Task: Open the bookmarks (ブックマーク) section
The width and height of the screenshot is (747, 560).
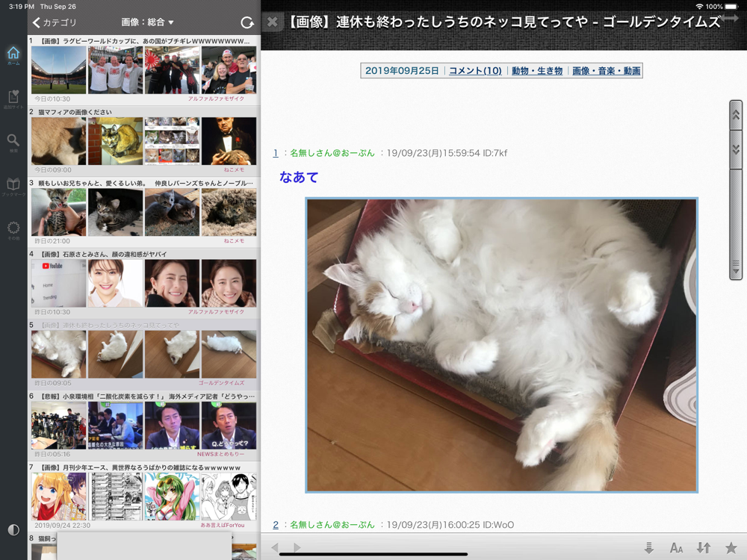Action: point(13,186)
